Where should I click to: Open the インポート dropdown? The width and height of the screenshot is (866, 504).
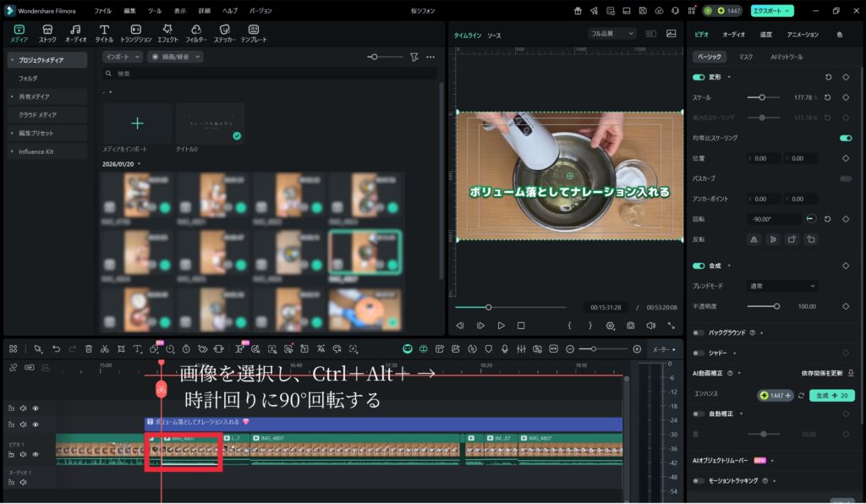123,57
